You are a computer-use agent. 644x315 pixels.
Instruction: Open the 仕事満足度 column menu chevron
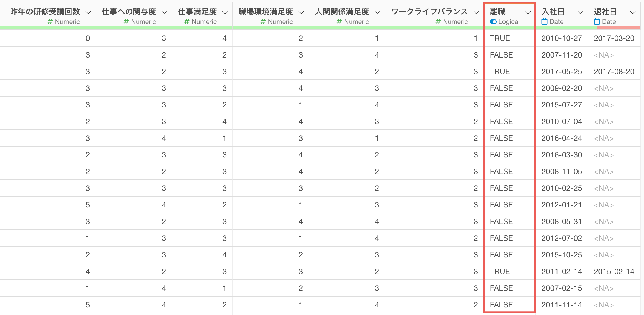[x=225, y=12]
